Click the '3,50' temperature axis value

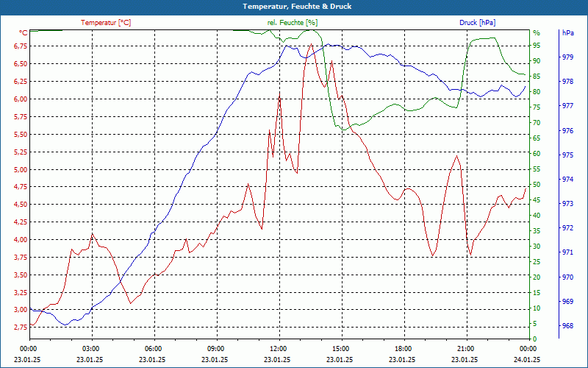pos(21,275)
